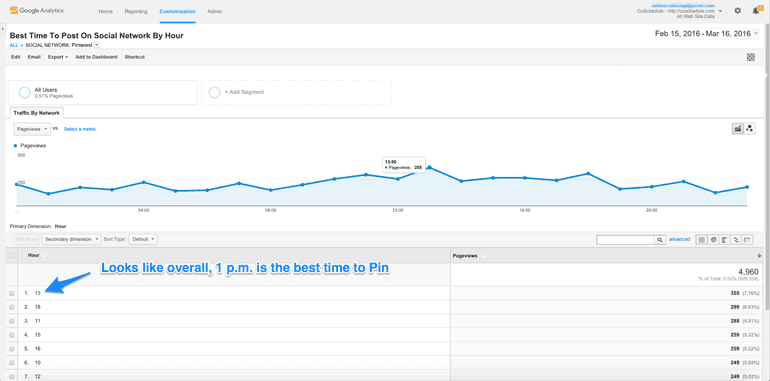Image resolution: width=770 pixels, height=381 pixels.
Task: Go to the Customization tab
Action: (177, 11)
